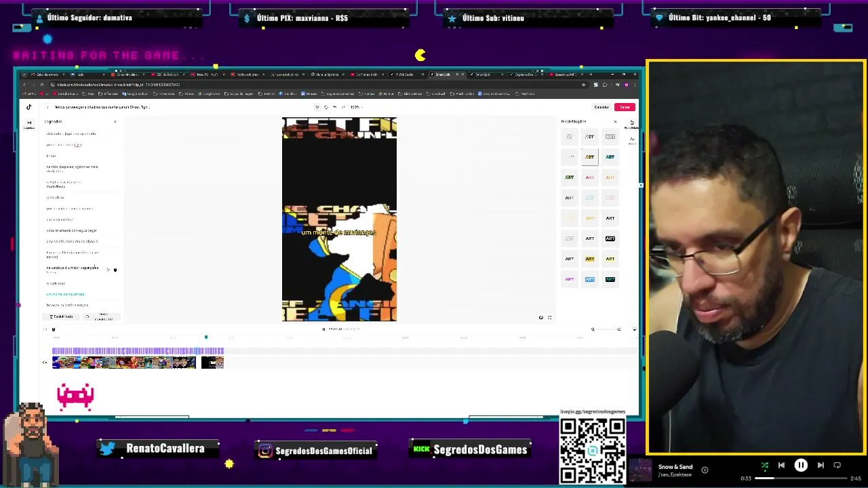Open the TikTok logo home icon

point(28,106)
